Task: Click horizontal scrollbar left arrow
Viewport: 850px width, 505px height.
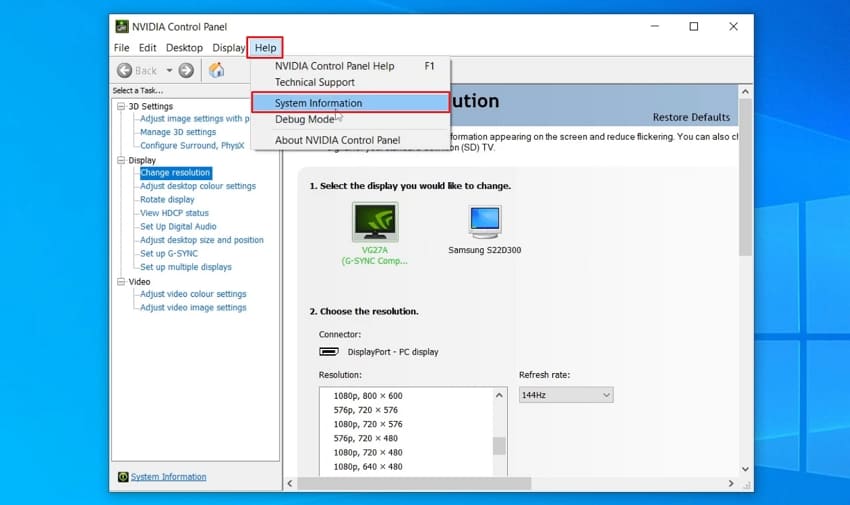Action: pyautogui.click(x=290, y=483)
